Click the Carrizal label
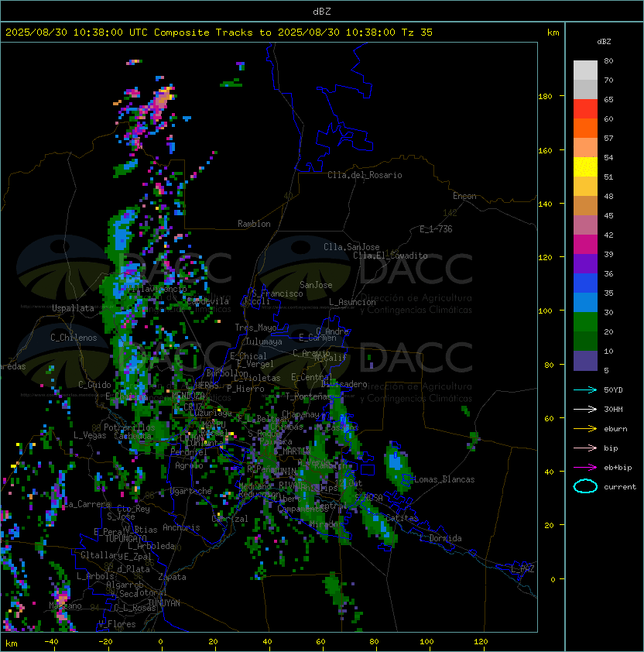The image size is (644, 652). (230, 519)
